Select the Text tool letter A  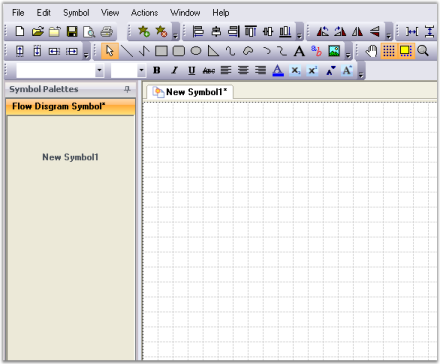299,51
